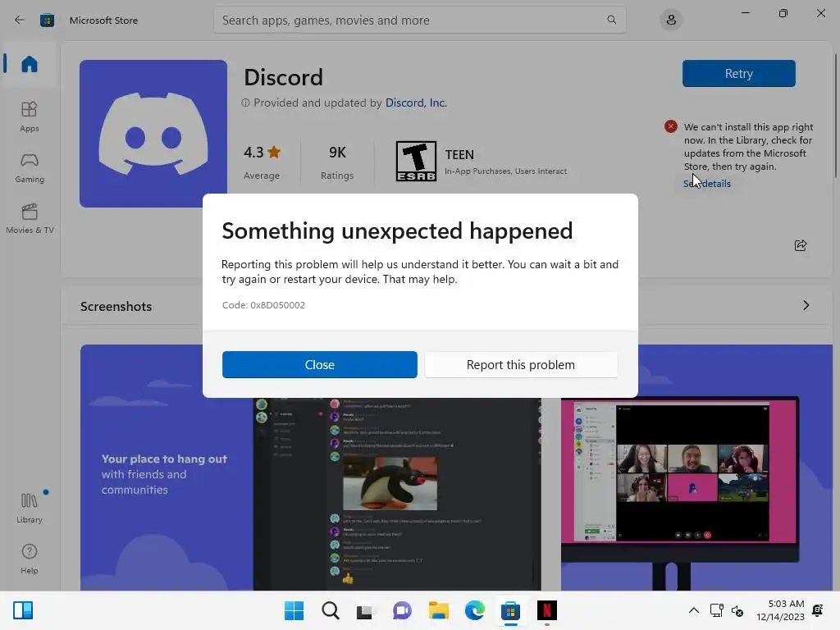
Task: Click the search magnifier icon
Action: click(x=611, y=20)
